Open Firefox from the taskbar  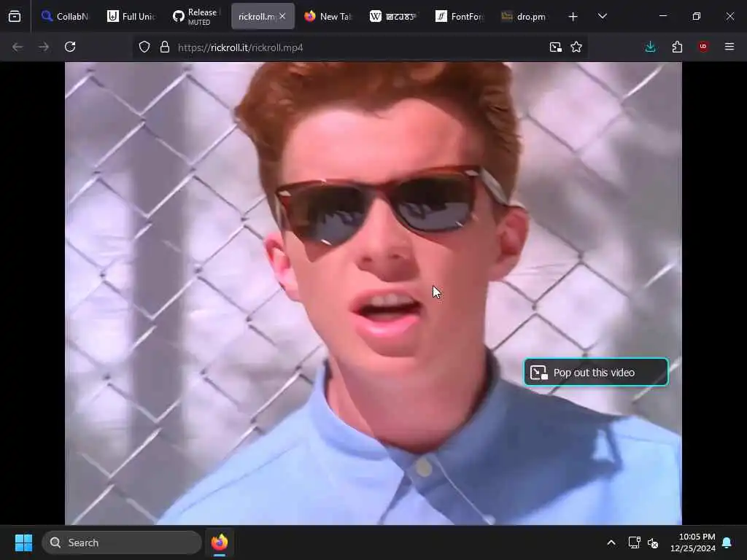tap(220, 542)
